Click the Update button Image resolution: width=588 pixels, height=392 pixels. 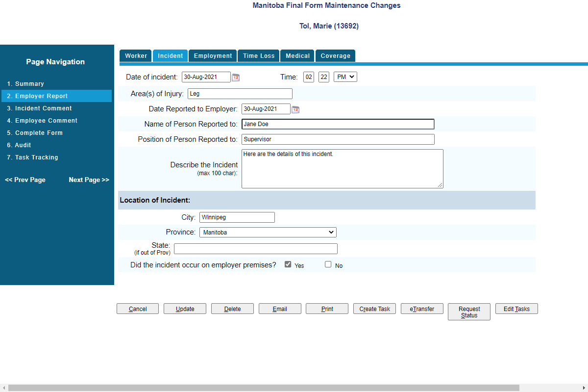pyautogui.click(x=185, y=309)
